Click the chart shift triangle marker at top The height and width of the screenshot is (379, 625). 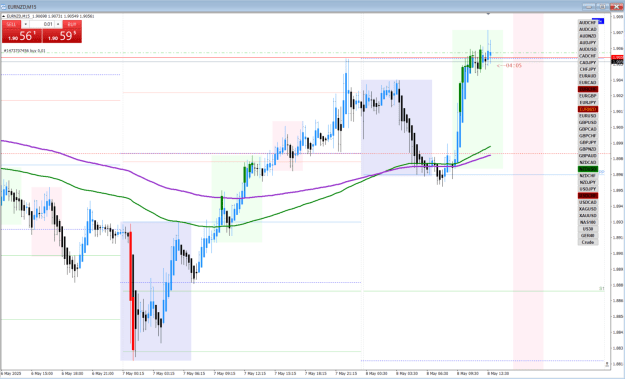point(488,14)
